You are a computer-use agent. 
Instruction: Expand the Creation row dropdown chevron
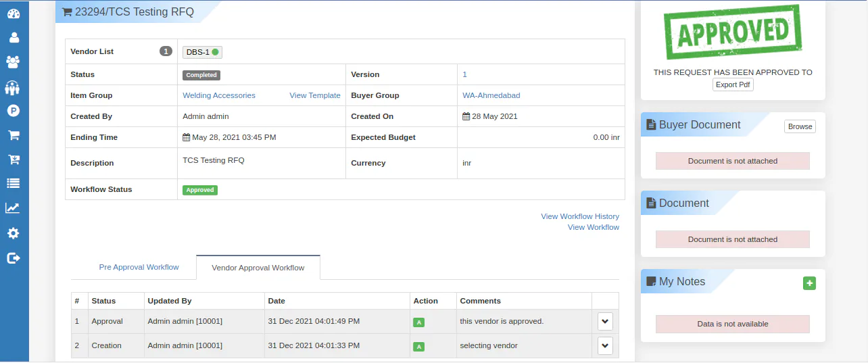point(605,345)
